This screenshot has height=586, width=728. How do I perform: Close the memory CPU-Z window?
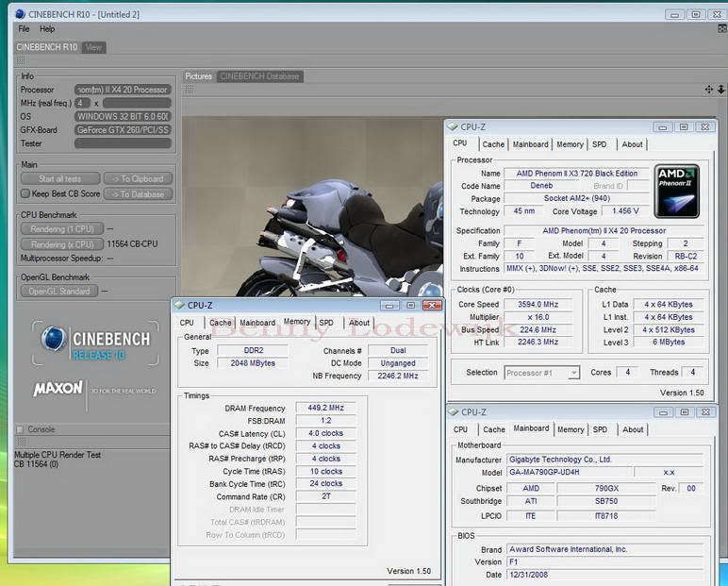432,306
